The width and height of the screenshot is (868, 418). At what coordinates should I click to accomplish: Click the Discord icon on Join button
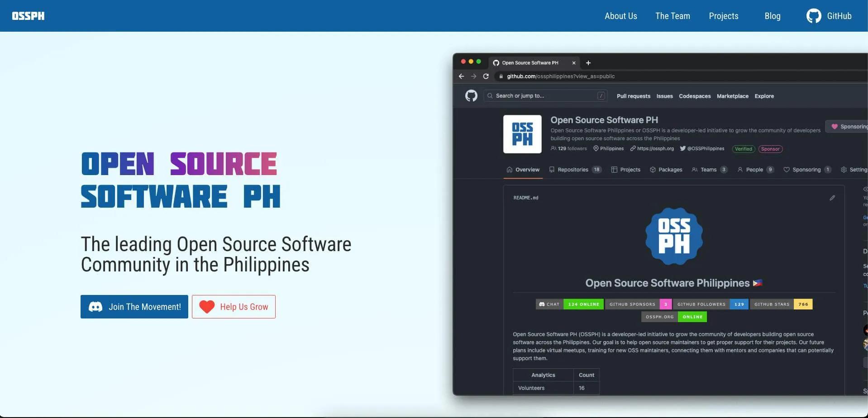[95, 307]
